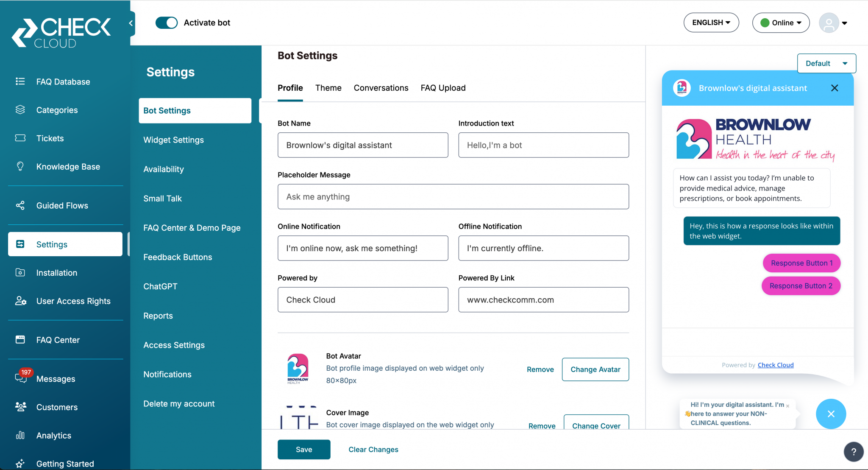Open the help question mark icon
This screenshot has width=868, height=470.
(853, 452)
